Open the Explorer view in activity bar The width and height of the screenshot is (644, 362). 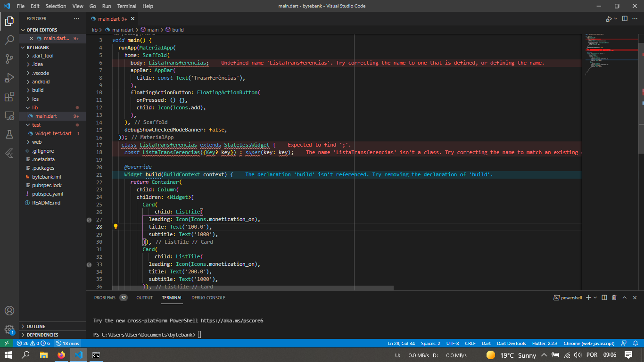[9, 21]
